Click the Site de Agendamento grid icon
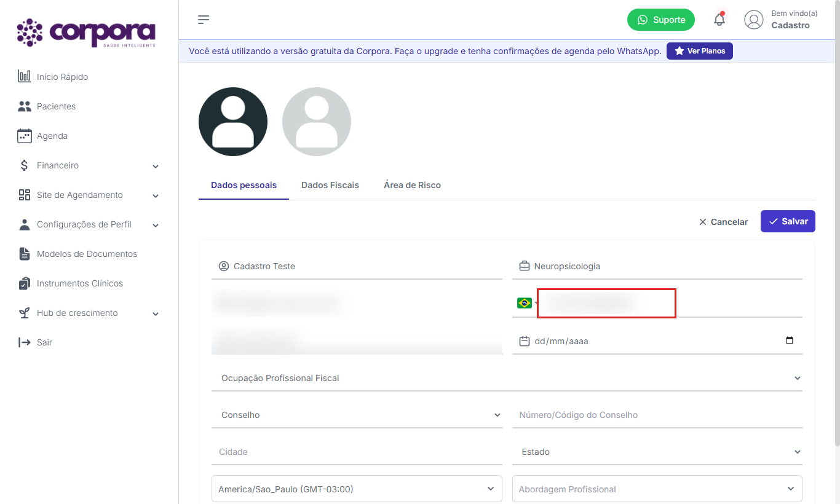 pyautogui.click(x=24, y=195)
